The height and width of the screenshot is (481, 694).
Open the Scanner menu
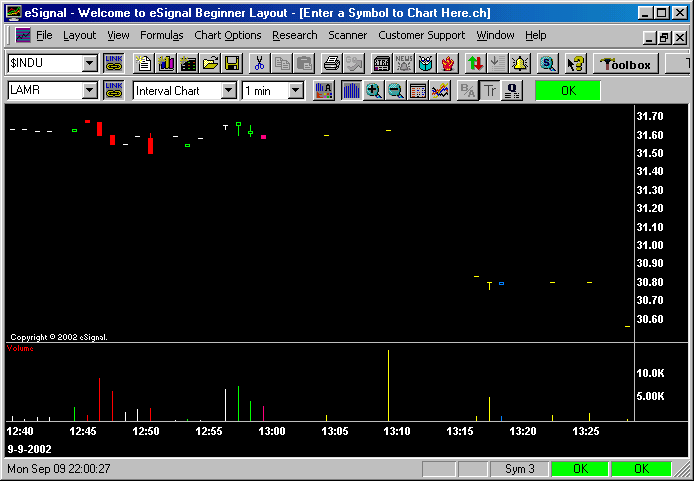(x=347, y=35)
